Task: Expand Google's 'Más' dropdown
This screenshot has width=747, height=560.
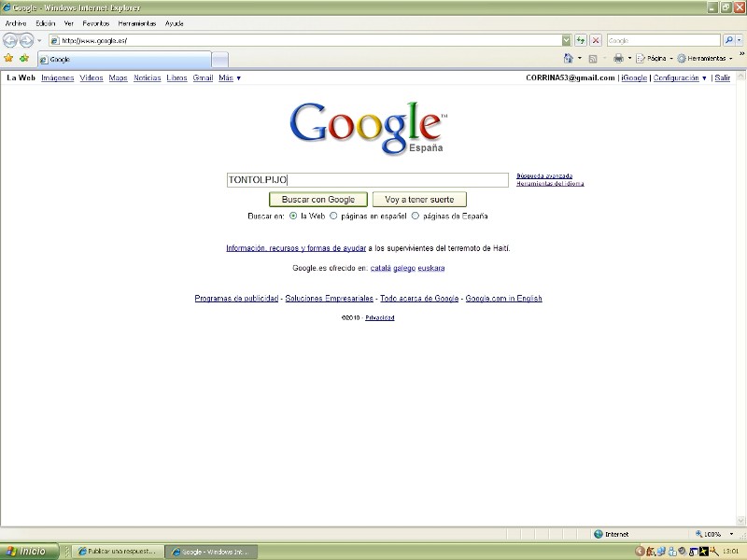Action: pos(230,77)
